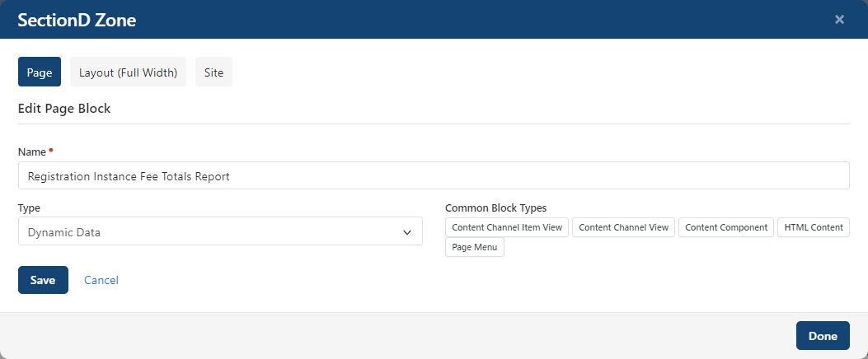
Task: Click the Name input field
Action: point(434,176)
